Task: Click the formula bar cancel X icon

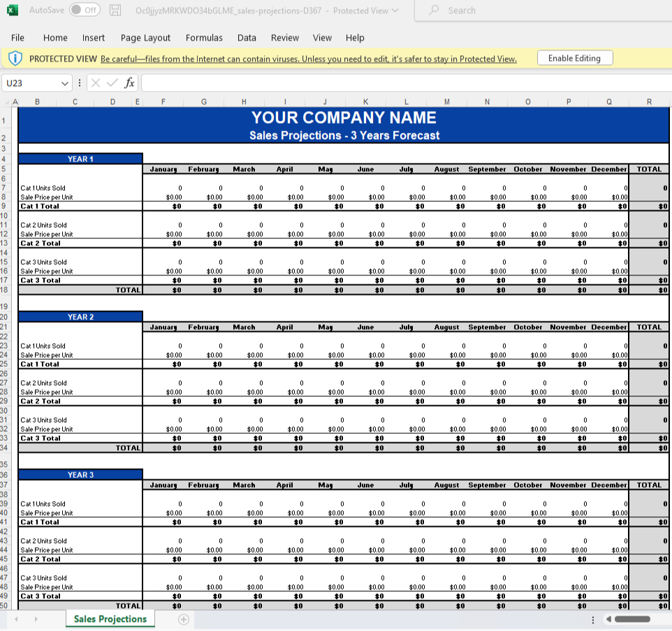Action: [96, 82]
